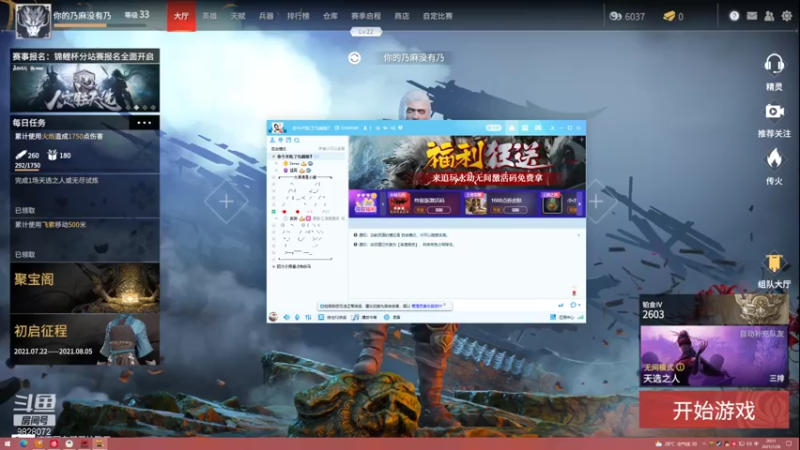The image size is (800, 450).
Task: Click the weather widget in taskbar
Action: click(676, 444)
